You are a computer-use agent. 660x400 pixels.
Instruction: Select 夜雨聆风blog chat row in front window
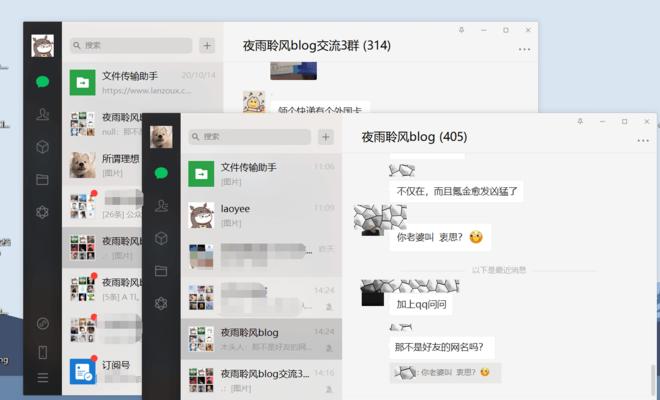pos(261,339)
